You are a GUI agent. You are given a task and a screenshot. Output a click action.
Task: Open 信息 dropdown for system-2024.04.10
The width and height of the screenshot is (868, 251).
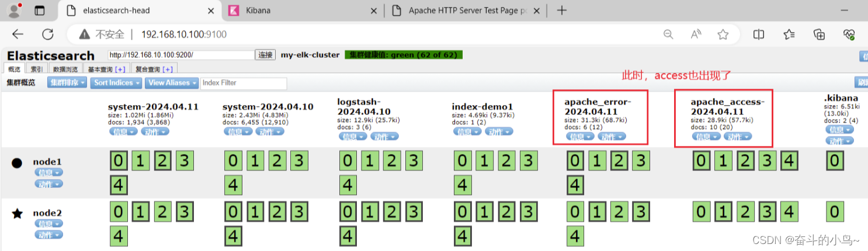click(x=238, y=132)
